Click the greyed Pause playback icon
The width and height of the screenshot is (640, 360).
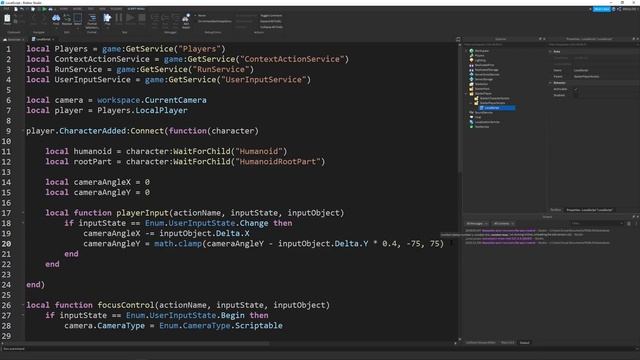coord(118,18)
